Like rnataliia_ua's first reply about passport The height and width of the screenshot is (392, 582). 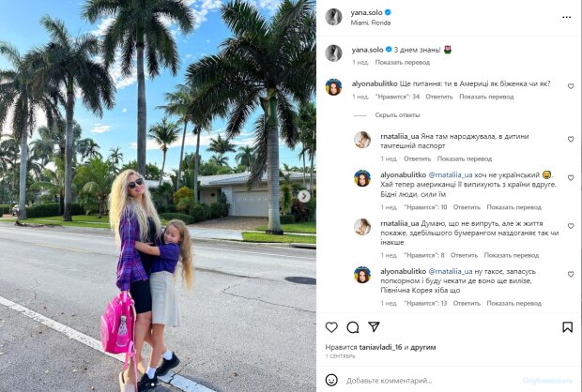(x=571, y=139)
